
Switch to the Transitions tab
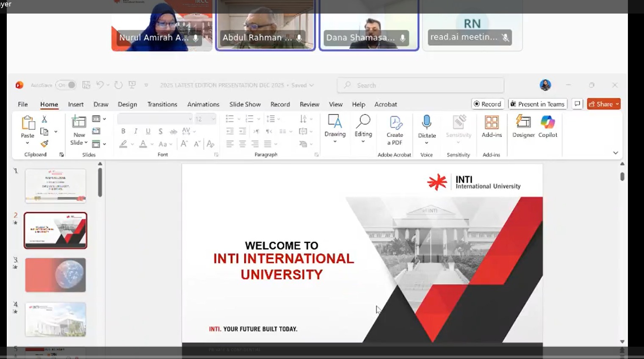pos(162,104)
